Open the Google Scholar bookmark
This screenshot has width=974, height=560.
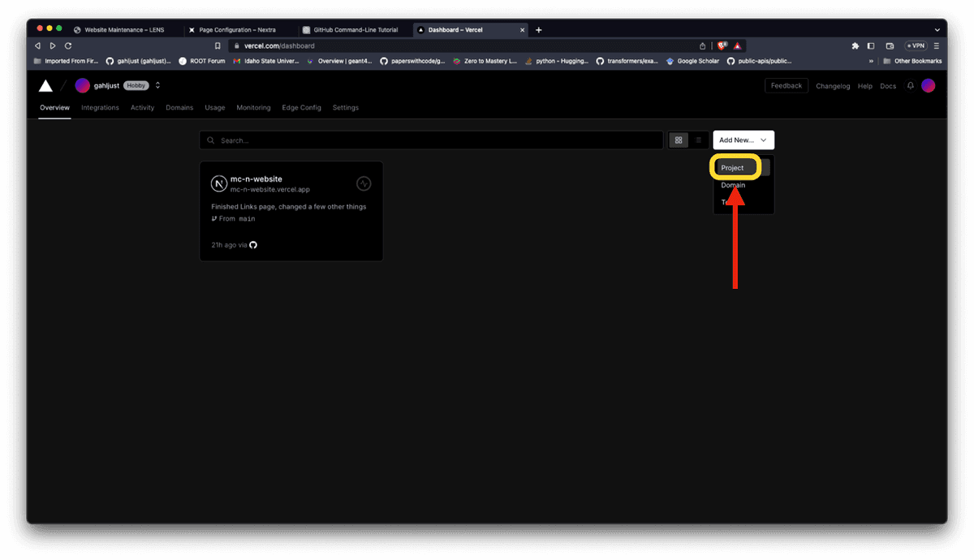click(692, 61)
